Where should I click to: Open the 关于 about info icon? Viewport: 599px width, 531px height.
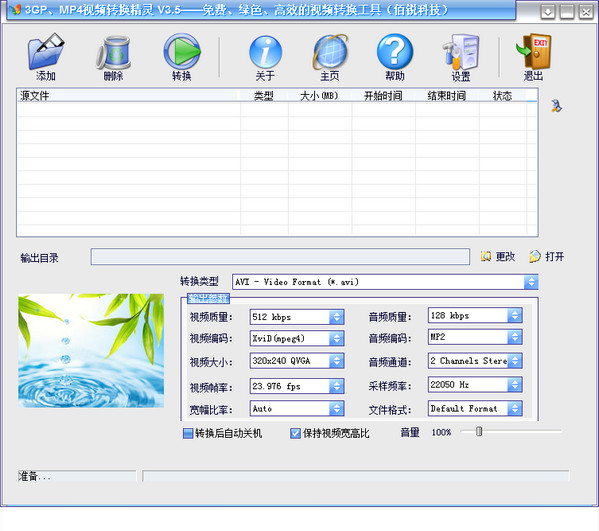(265, 52)
